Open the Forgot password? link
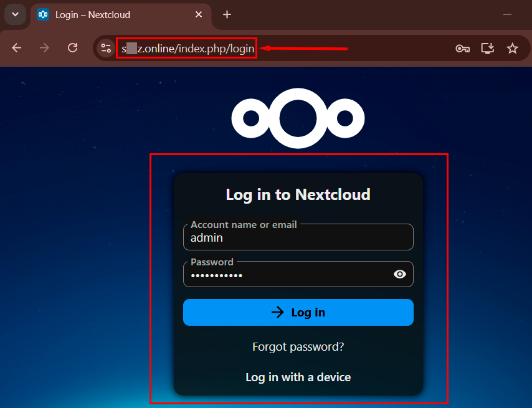 tap(298, 346)
